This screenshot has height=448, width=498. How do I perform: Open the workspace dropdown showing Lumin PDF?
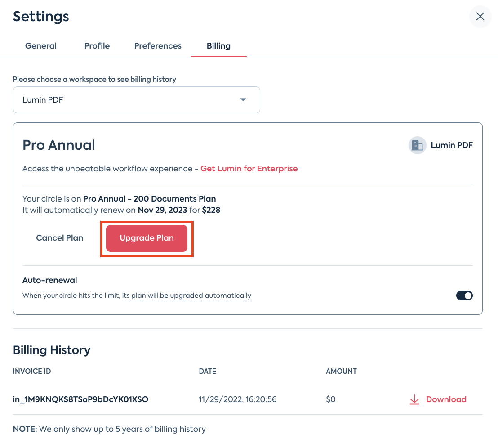(137, 100)
